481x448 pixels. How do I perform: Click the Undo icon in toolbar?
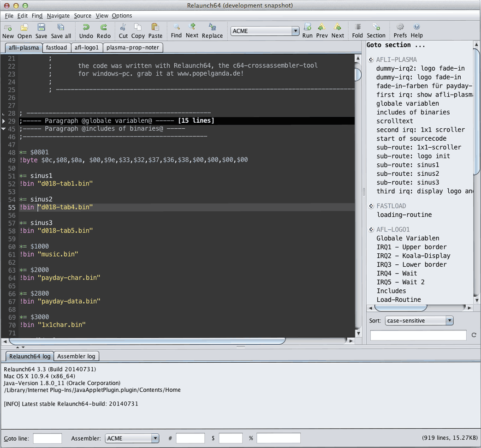86,28
